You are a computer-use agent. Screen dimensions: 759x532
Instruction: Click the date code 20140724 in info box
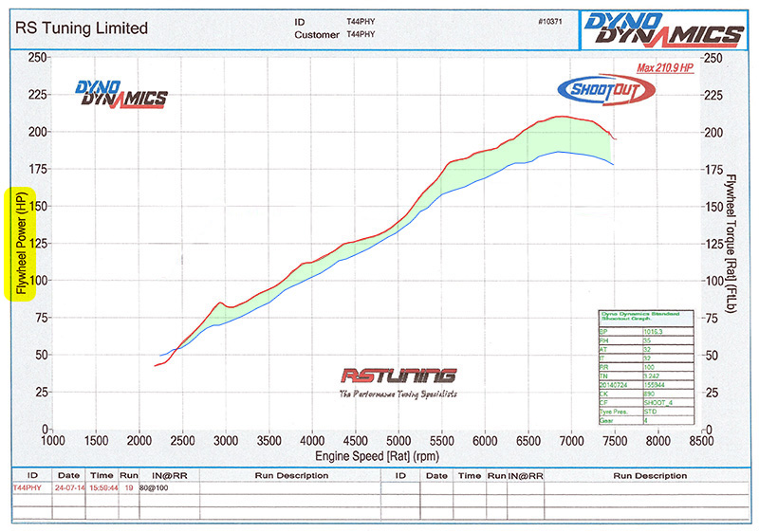coord(613,385)
